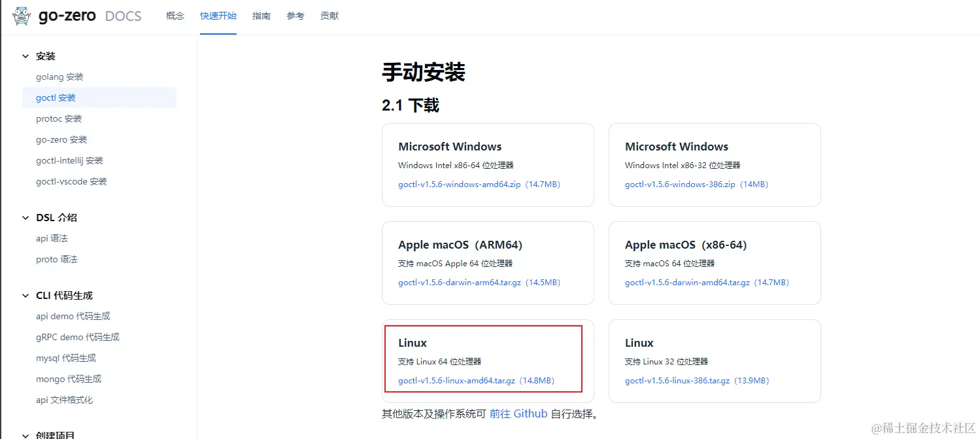Viewport: 980px width, 439px height.
Task: Click Windows Intel x86-32 位处理器 text
Action: [683, 166]
